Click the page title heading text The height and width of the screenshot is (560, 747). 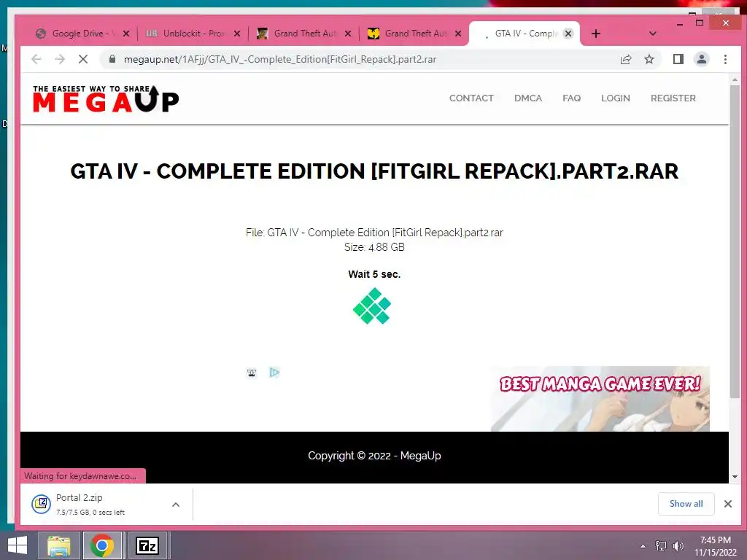374,171
